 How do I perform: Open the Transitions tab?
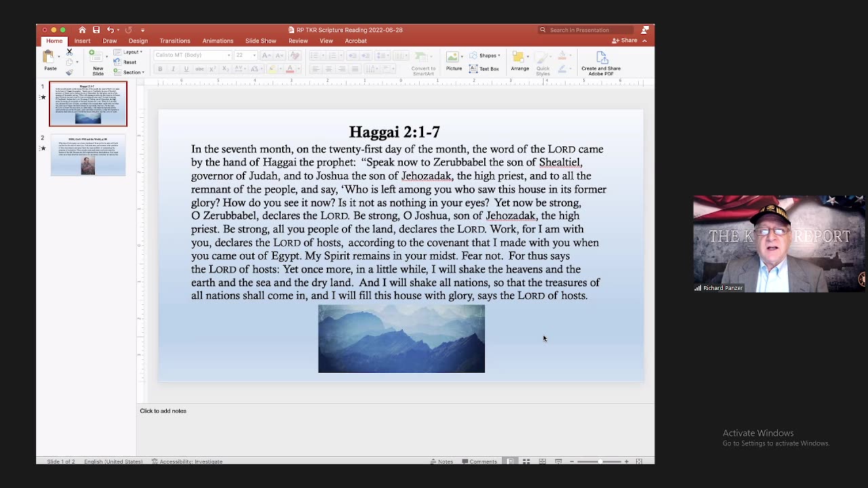click(175, 41)
